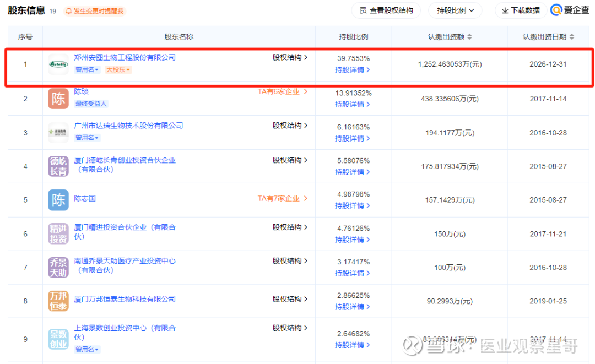
Task: Open 持股详情 for 13.91352% row
Action: click(352, 104)
